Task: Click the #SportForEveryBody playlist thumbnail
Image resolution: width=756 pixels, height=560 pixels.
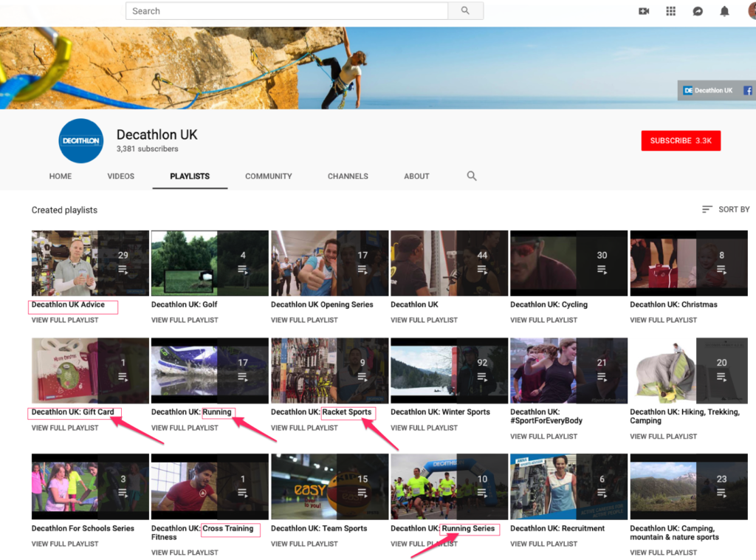Action: (x=569, y=370)
